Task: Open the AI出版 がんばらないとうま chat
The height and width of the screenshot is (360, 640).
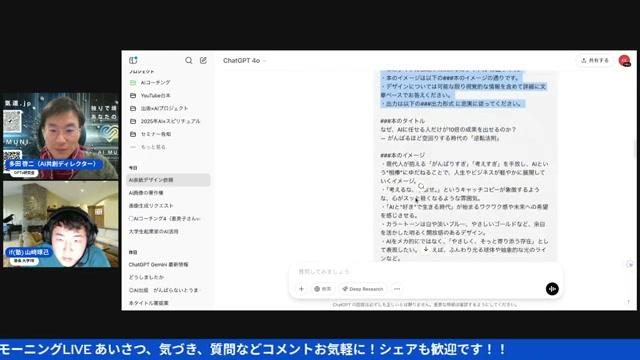Action: (168, 290)
